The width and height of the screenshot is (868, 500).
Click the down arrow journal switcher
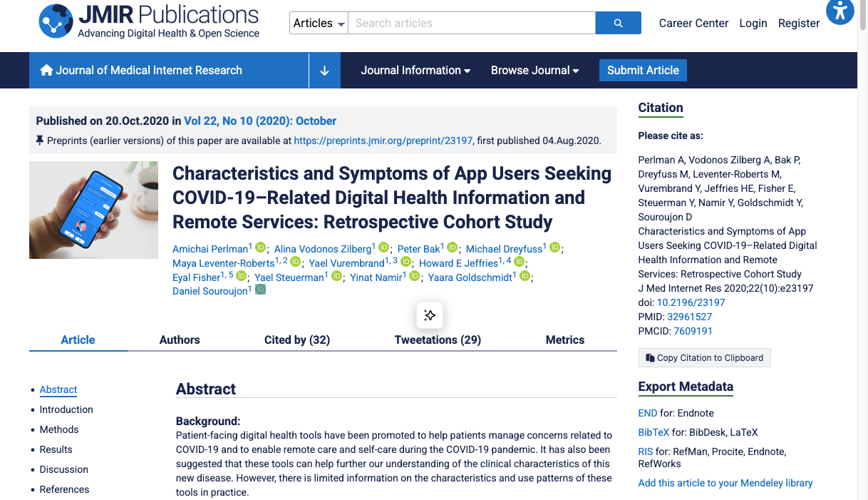pyautogui.click(x=324, y=70)
